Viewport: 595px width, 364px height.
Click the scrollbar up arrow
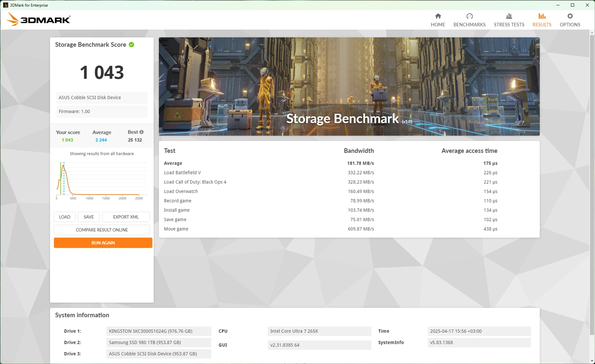(x=592, y=32)
